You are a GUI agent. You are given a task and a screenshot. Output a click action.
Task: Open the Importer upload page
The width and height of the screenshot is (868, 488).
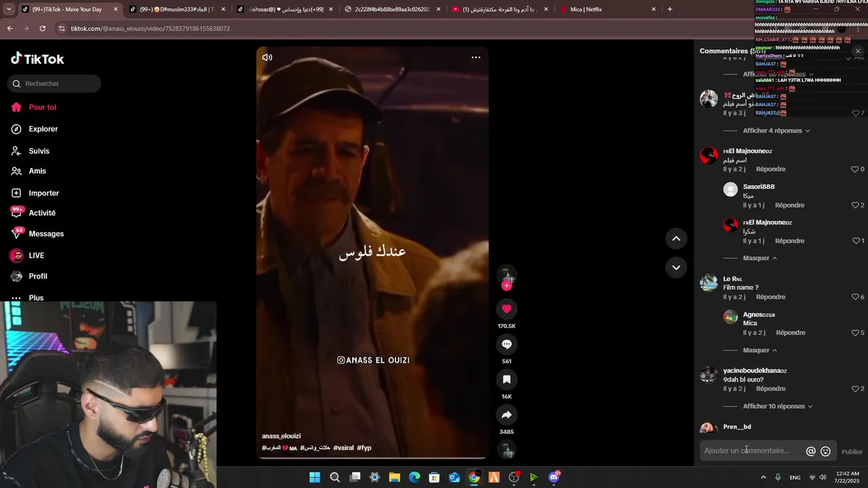click(43, 193)
